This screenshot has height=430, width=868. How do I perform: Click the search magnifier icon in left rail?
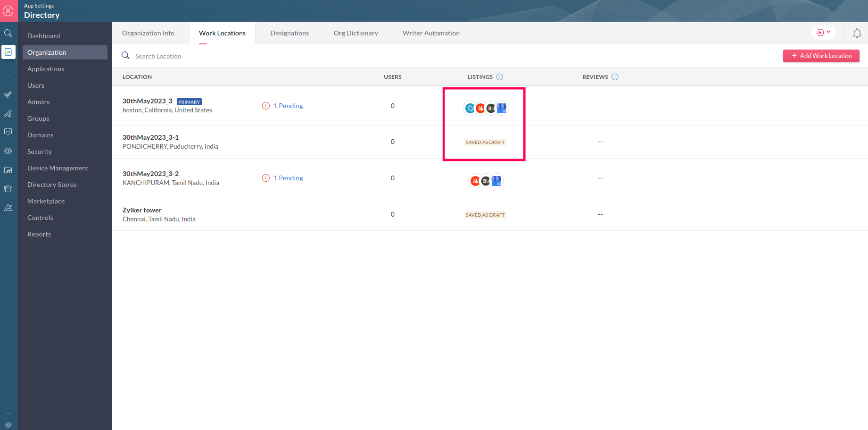coord(8,33)
